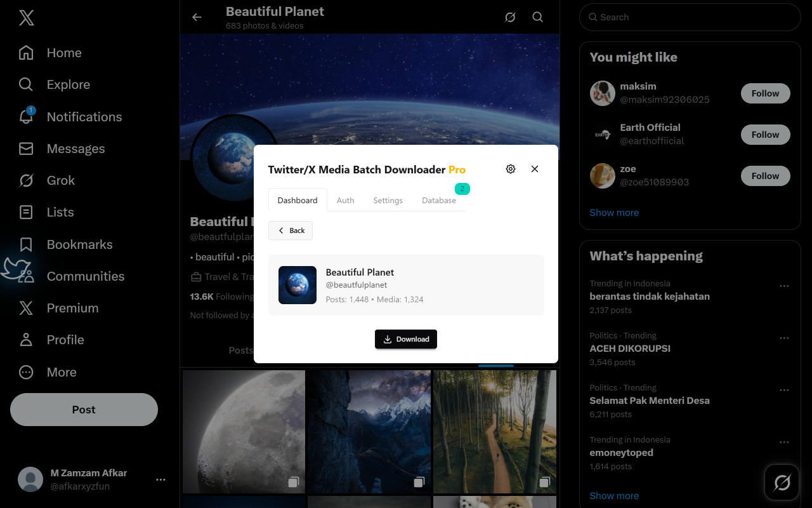Open the downloader settings gear icon

(511, 169)
